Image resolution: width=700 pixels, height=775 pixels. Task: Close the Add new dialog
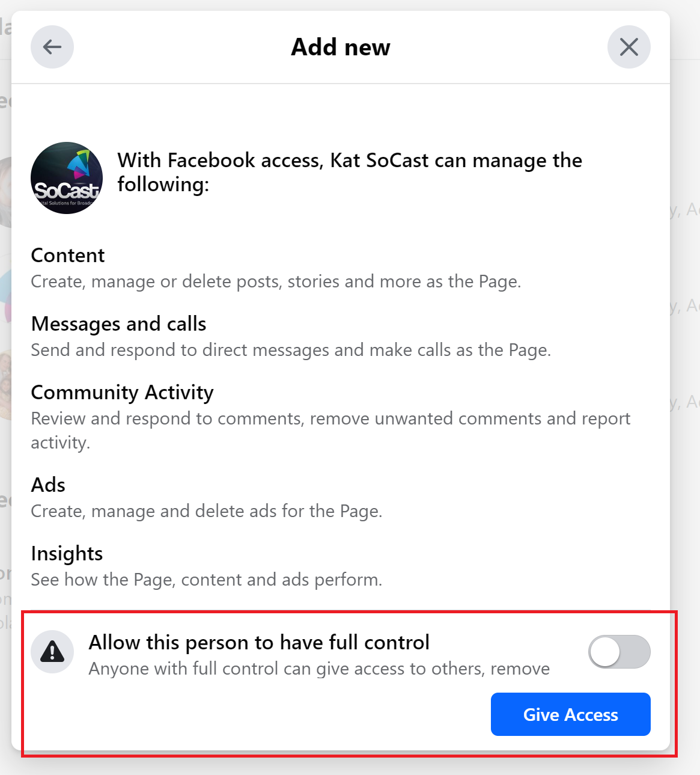tap(628, 47)
